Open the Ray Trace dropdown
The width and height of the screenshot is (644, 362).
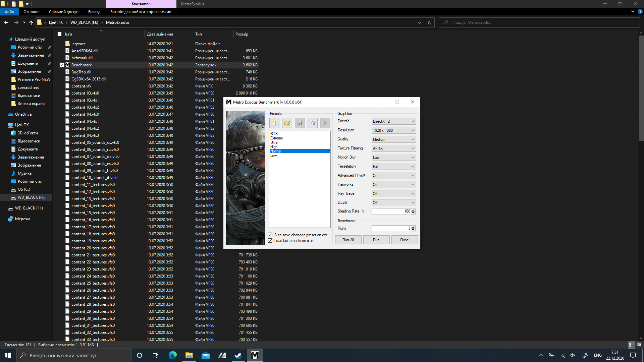394,194
